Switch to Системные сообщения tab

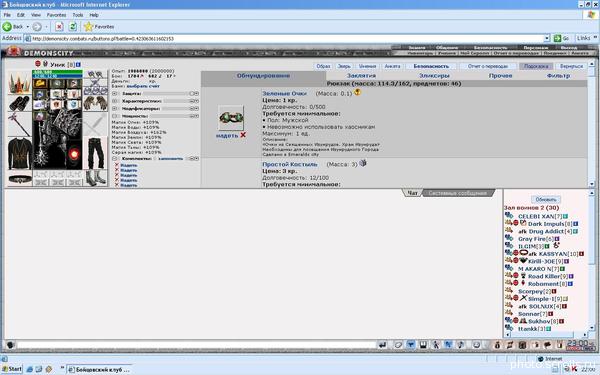click(x=457, y=193)
